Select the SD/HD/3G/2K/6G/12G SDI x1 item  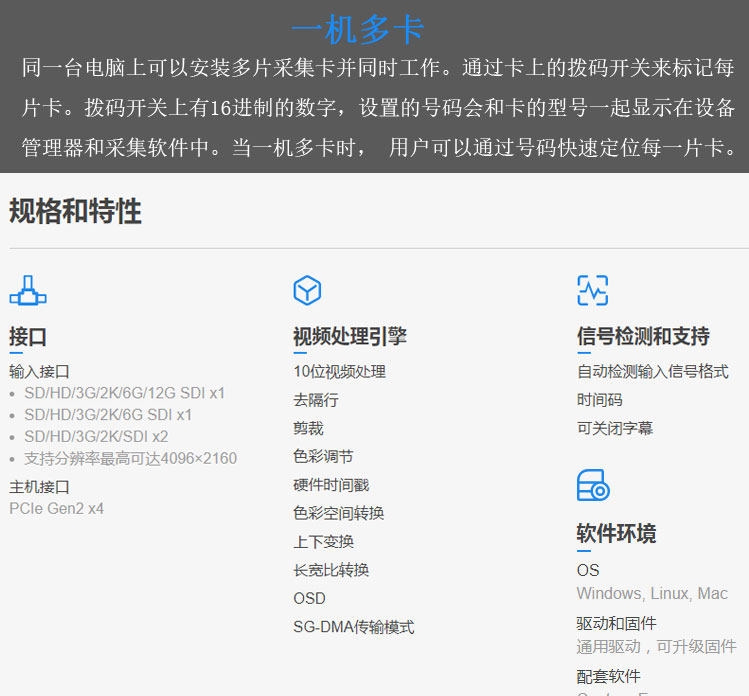point(124,393)
